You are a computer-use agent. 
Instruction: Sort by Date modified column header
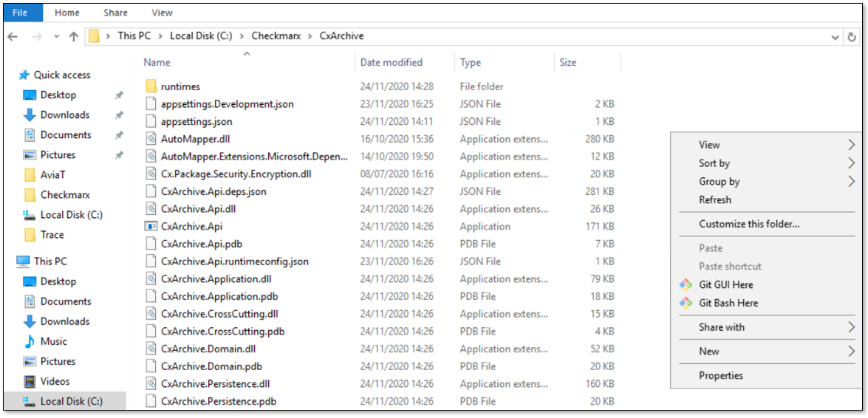click(391, 63)
